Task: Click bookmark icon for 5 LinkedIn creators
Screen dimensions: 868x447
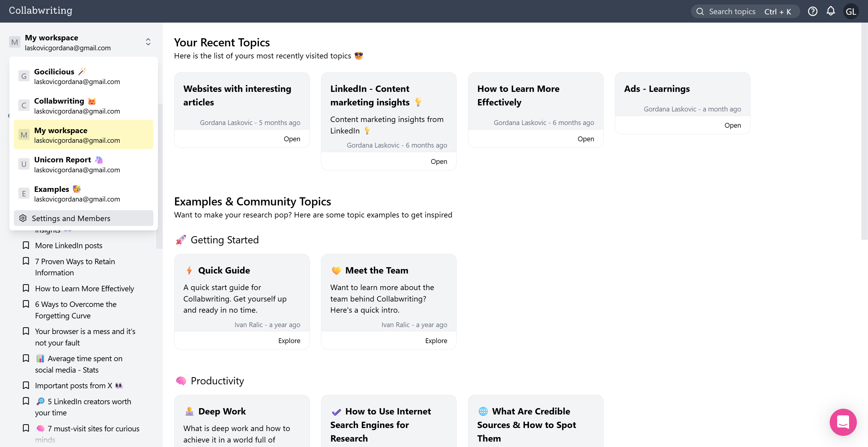Action: coord(26,401)
